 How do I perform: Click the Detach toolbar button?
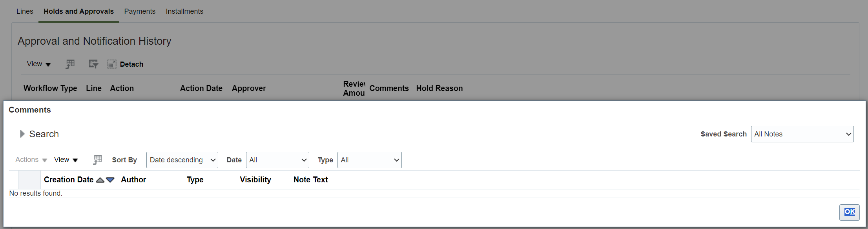(x=131, y=64)
